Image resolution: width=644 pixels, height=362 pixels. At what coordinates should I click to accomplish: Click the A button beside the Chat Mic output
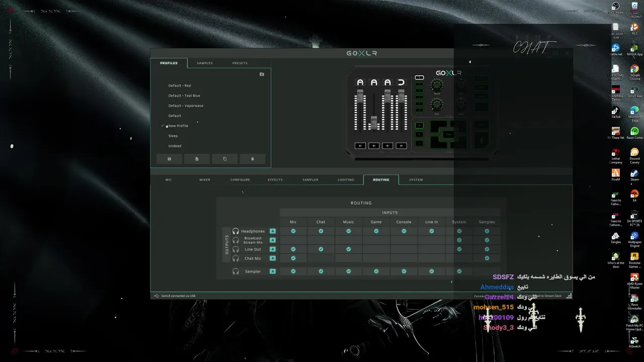click(x=273, y=258)
